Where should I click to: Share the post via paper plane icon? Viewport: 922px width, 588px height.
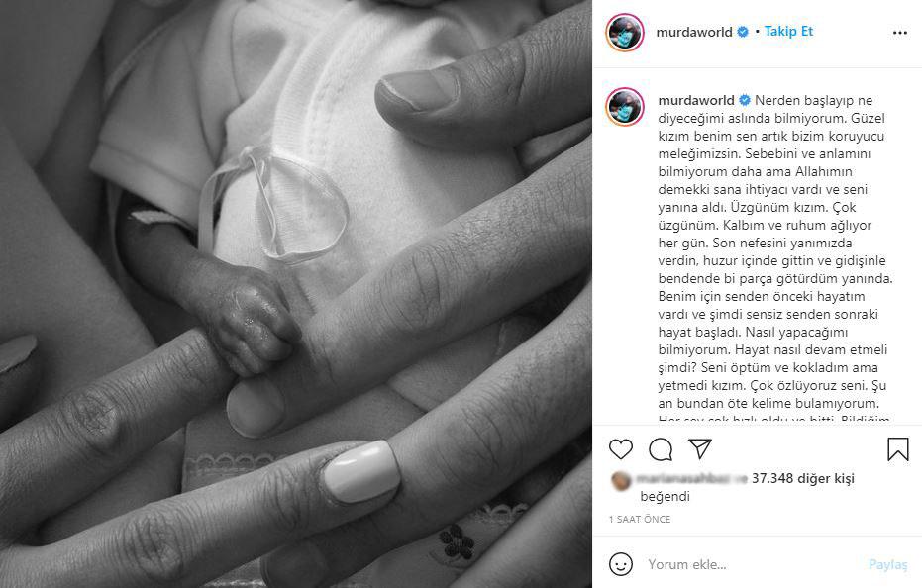[x=700, y=448]
